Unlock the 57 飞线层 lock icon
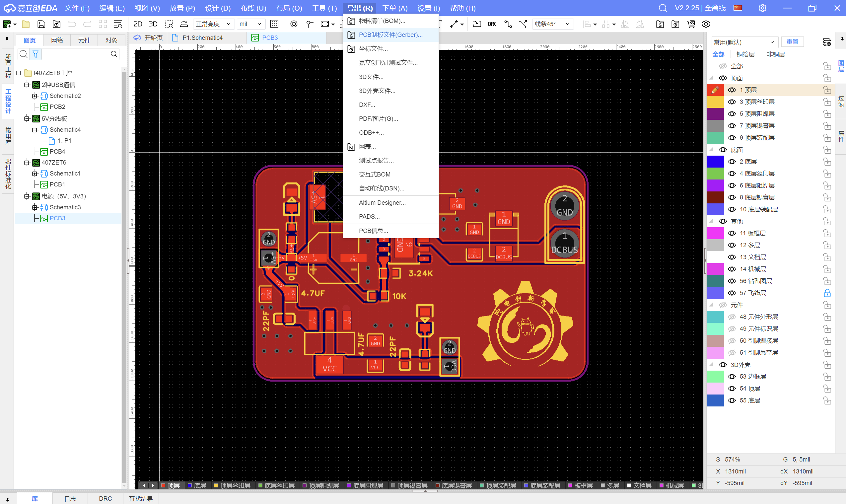 (x=827, y=293)
